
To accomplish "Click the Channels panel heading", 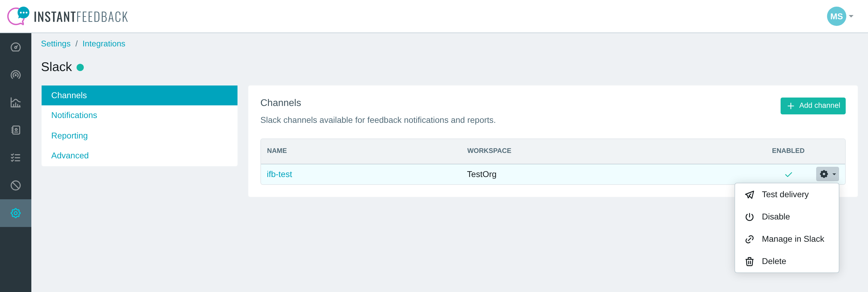I will [280, 103].
